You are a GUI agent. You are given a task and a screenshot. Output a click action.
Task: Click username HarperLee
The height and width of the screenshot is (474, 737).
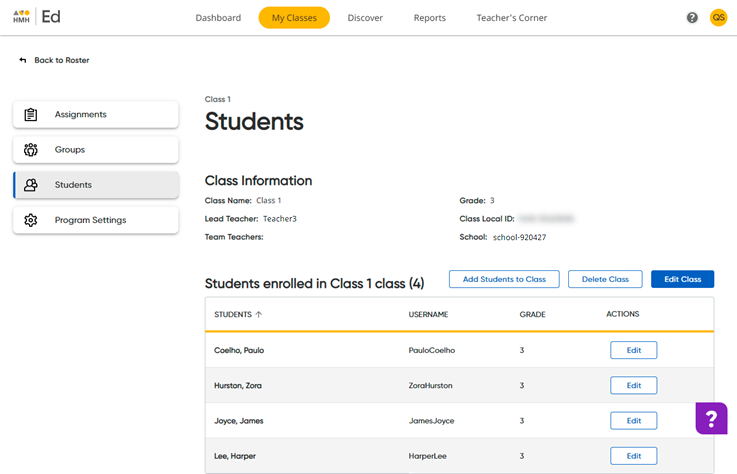coord(428,456)
